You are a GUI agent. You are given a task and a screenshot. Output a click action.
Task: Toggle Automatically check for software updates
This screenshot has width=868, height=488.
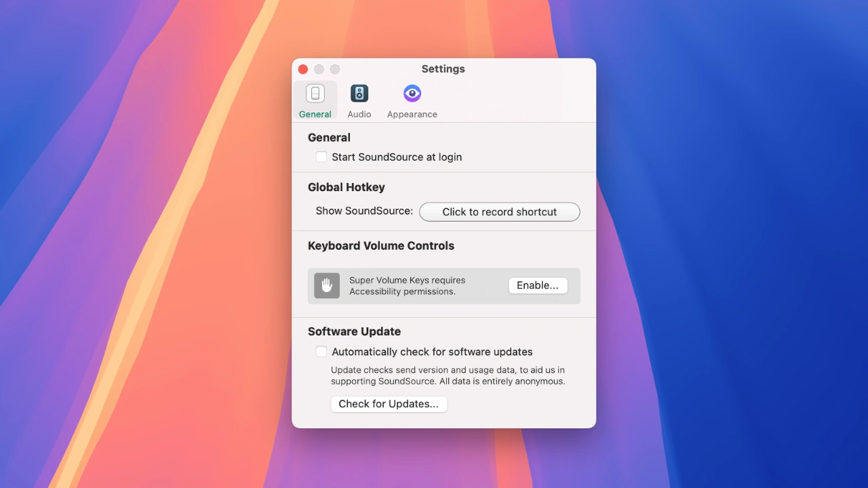(x=321, y=352)
